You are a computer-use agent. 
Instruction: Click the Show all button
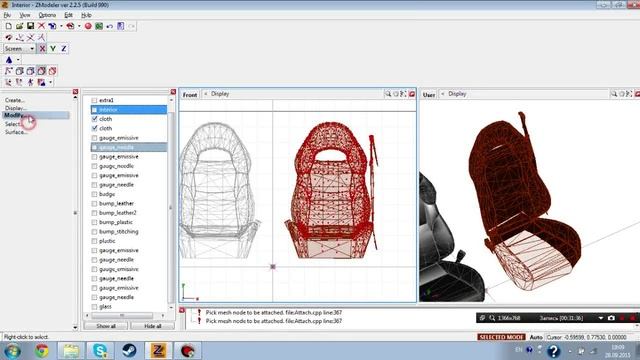coord(106,326)
